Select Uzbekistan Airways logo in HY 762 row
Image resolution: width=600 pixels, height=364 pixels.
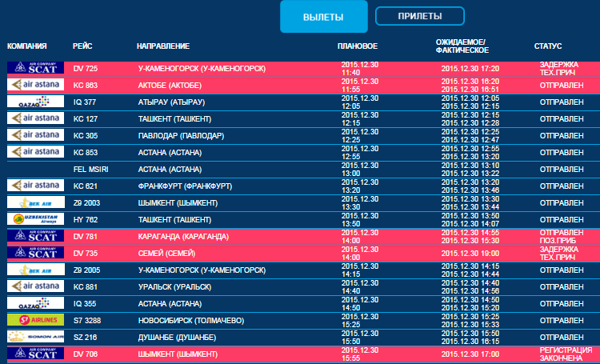coord(34,219)
